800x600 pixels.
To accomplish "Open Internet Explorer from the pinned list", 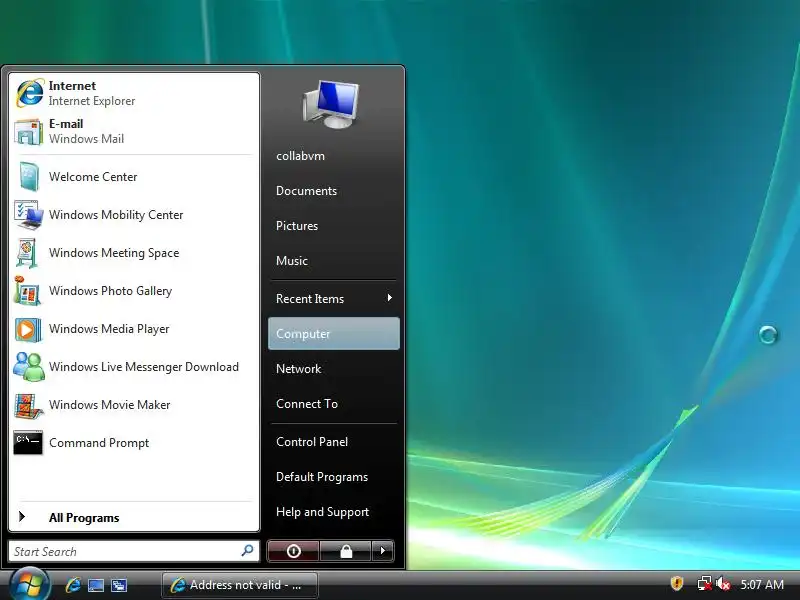I will [x=134, y=93].
